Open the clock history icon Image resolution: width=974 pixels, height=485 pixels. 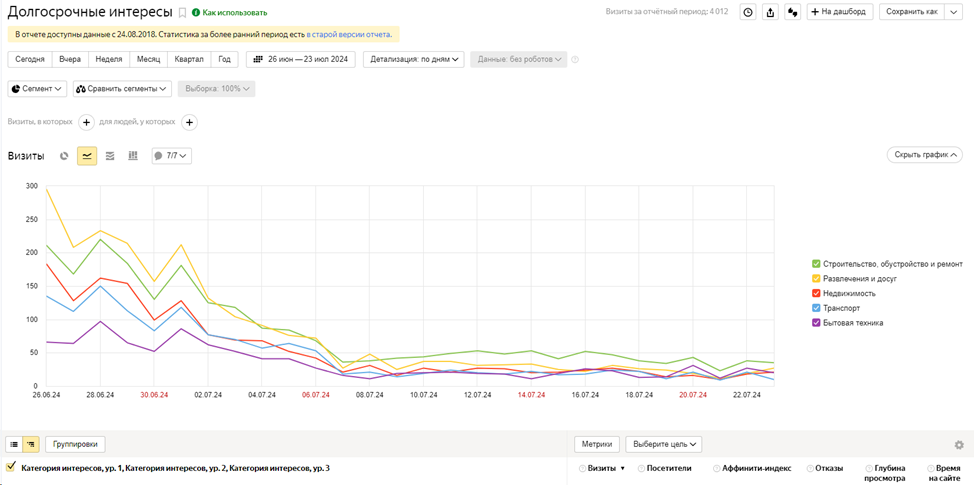click(748, 12)
